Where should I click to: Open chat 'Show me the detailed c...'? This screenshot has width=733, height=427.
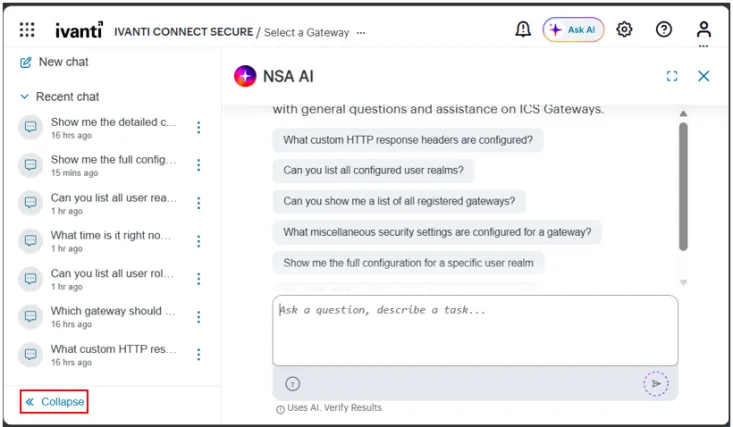point(114,128)
